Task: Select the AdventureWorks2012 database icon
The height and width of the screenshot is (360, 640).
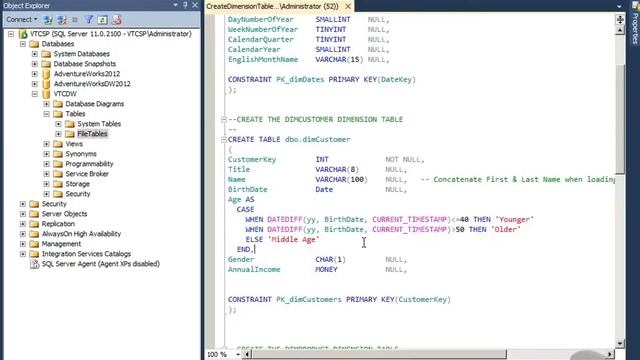Action: pos(46,74)
